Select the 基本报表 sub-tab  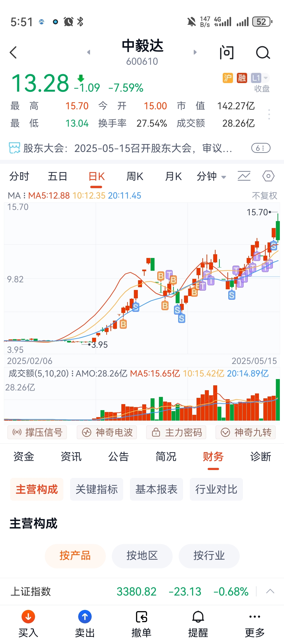pos(156,489)
